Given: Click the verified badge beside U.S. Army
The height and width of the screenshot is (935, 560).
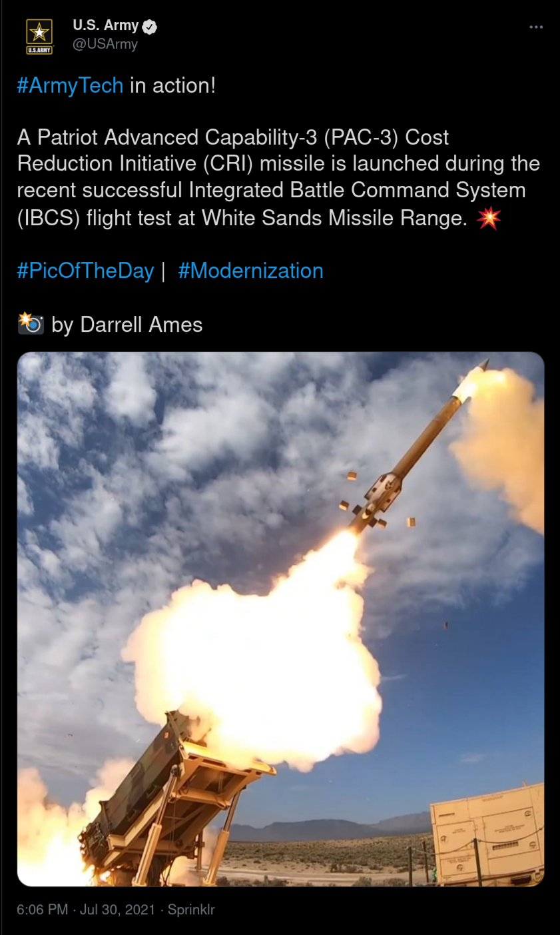Looking at the screenshot, I should click(x=150, y=27).
